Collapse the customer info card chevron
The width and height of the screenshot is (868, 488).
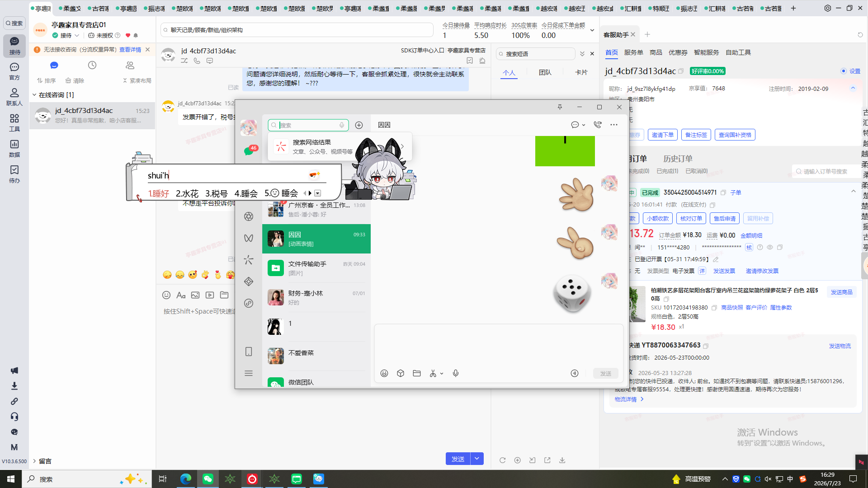coord(853,88)
